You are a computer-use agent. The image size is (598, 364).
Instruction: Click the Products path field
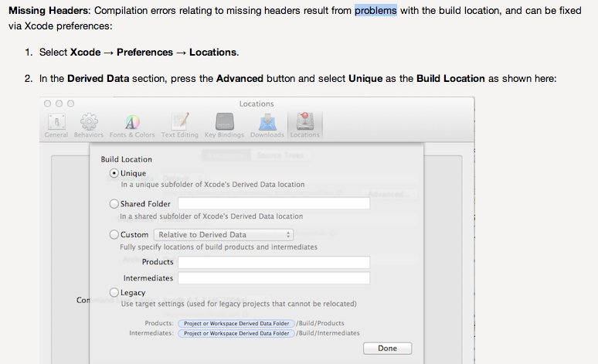274,262
